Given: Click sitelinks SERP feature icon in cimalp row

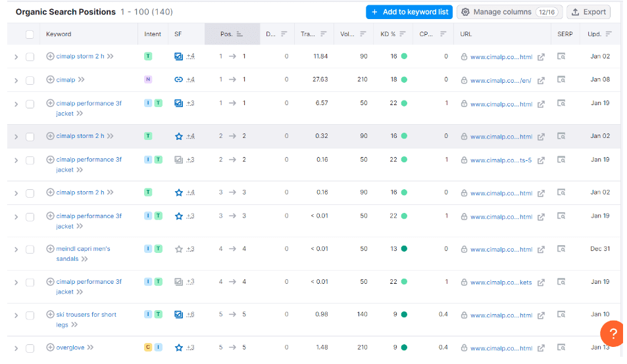Looking at the screenshot, I should point(178,80).
